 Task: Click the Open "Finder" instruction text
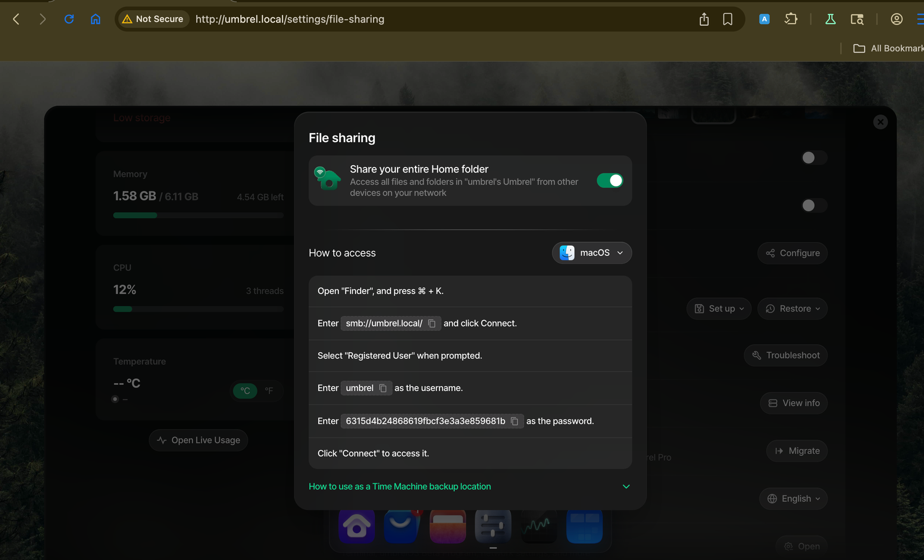[380, 291]
